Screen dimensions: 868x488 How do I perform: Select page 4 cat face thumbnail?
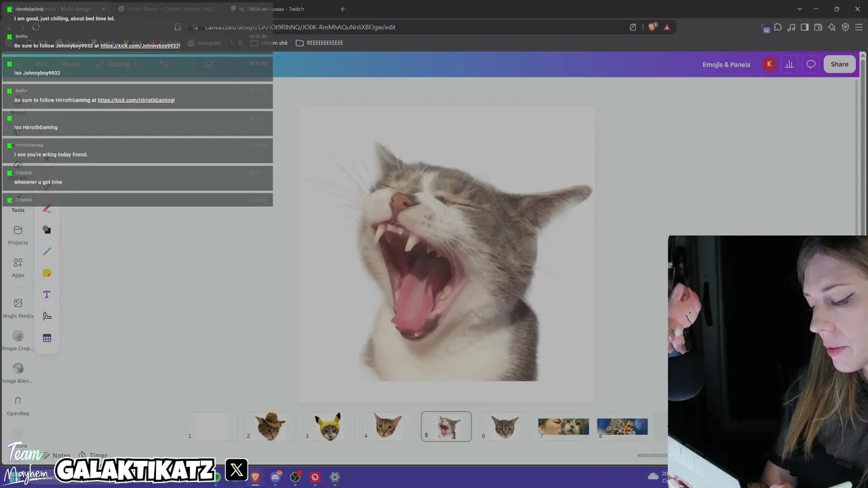387,426
